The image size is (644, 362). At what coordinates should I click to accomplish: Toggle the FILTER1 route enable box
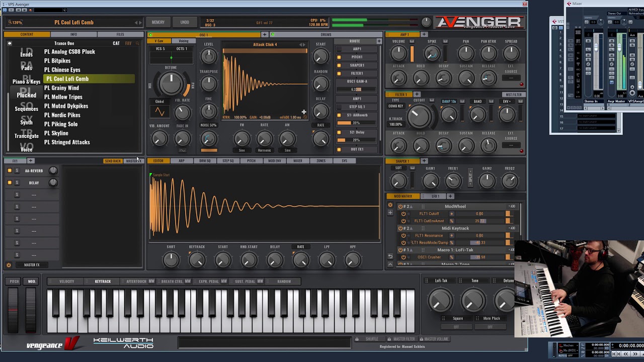pos(339,73)
